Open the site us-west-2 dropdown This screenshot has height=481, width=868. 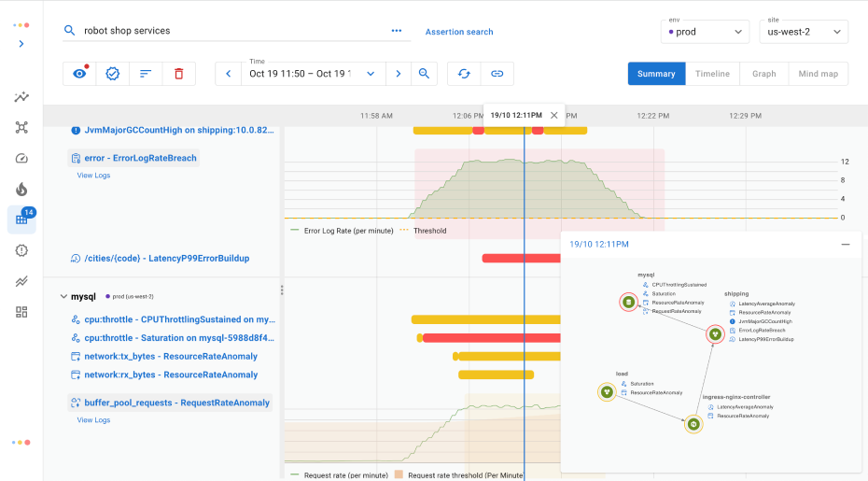pyautogui.click(x=802, y=32)
